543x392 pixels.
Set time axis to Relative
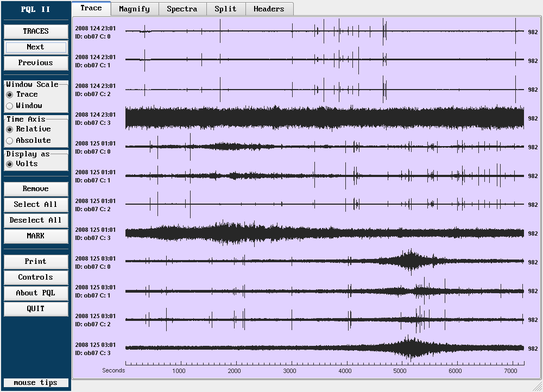pyautogui.click(x=10, y=129)
